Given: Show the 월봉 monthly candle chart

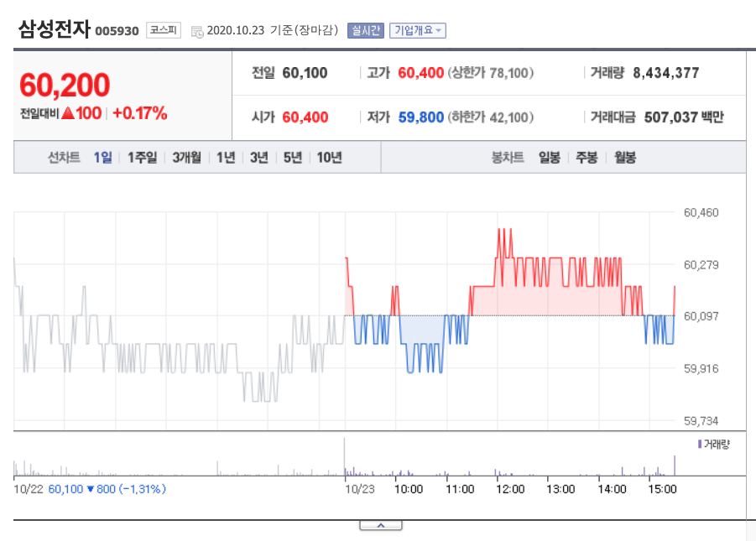Looking at the screenshot, I should (x=625, y=157).
